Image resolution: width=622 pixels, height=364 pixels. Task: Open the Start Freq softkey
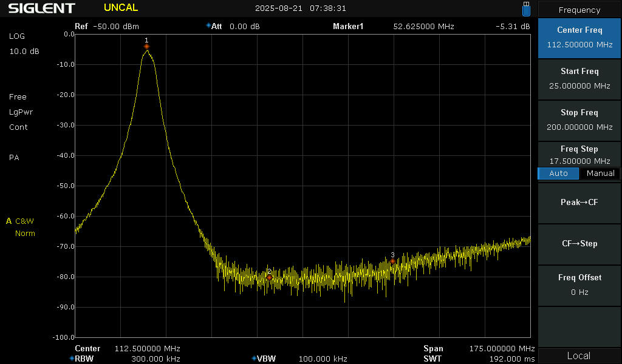coord(579,79)
